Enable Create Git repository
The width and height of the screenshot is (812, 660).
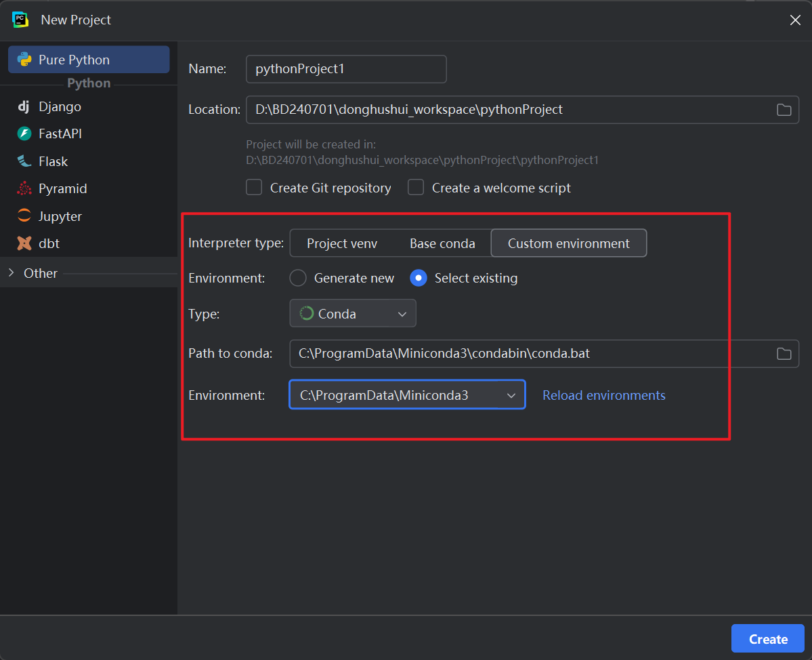pos(254,188)
